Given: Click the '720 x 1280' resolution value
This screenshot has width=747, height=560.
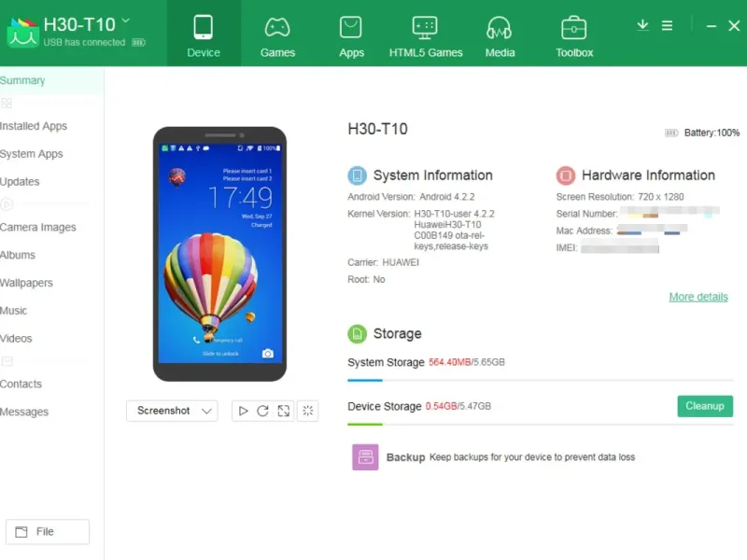Looking at the screenshot, I should coord(661,197).
